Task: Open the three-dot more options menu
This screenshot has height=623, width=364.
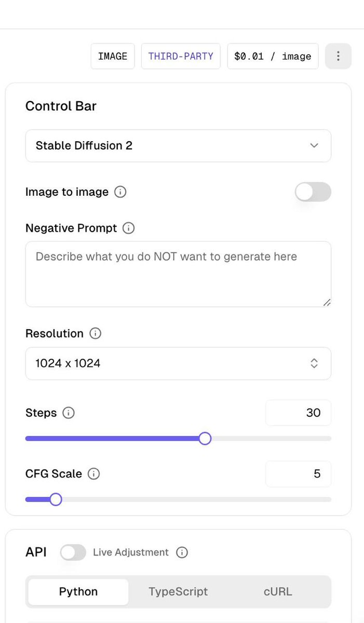Action: [338, 56]
